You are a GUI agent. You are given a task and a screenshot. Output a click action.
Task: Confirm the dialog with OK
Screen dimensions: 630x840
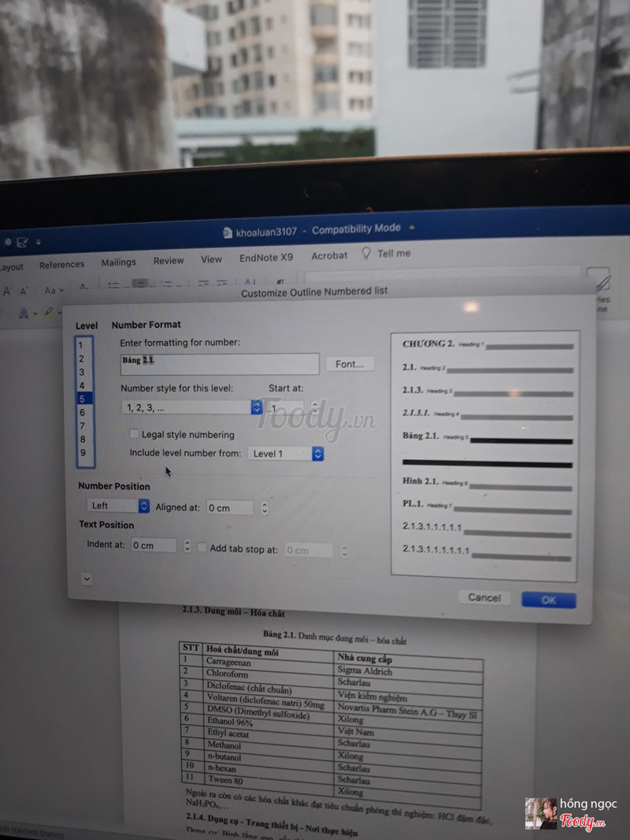click(x=549, y=600)
